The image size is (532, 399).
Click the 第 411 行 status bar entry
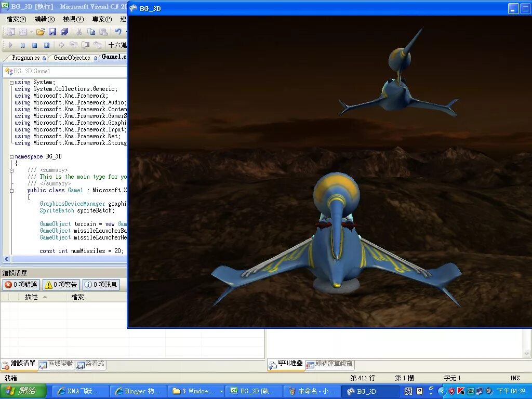click(363, 378)
